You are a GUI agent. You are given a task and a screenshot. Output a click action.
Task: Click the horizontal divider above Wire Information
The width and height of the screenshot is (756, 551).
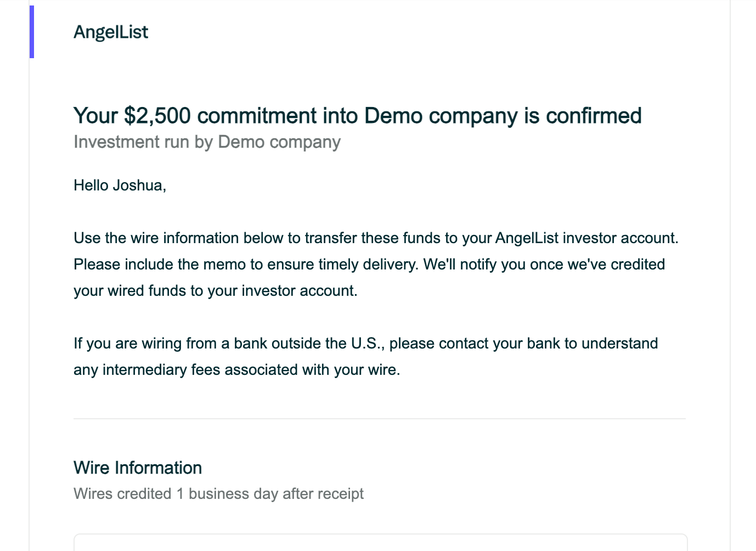(380, 419)
